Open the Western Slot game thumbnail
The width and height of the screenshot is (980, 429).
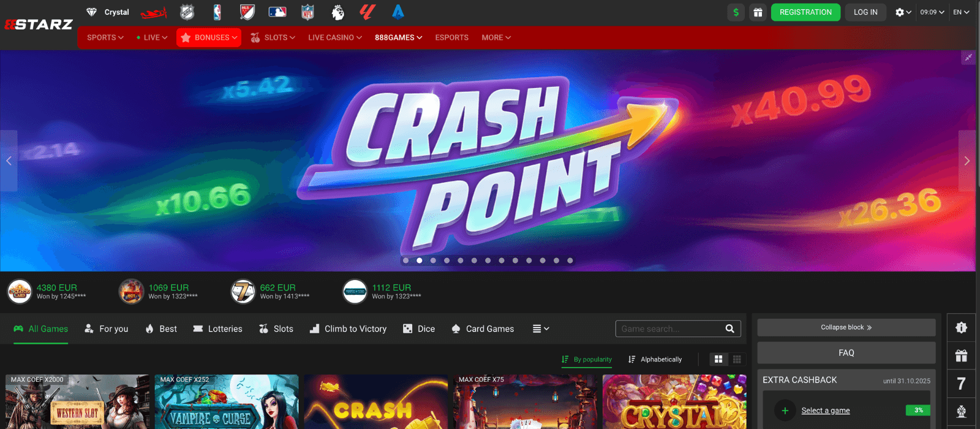pyautogui.click(x=77, y=402)
